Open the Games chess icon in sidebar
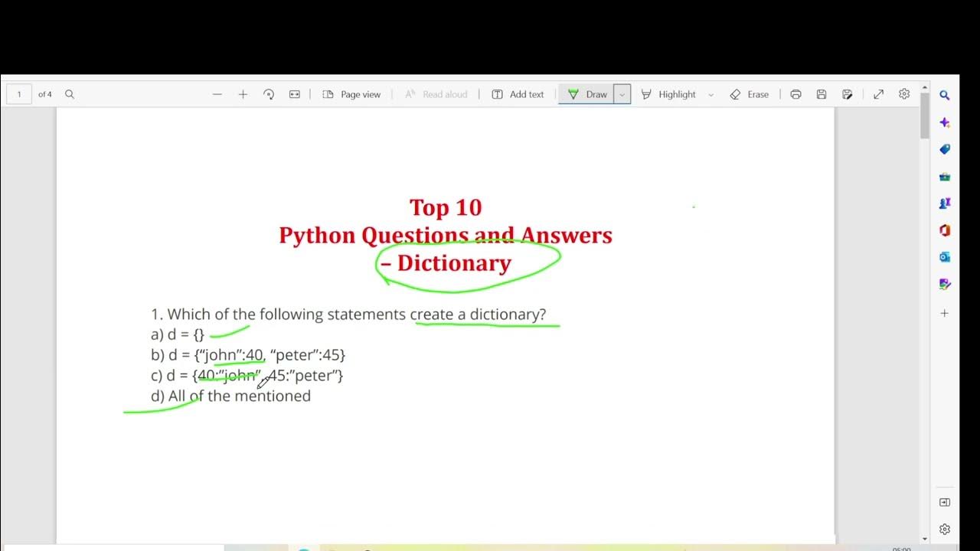The image size is (980, 551). tap(945, 204)
